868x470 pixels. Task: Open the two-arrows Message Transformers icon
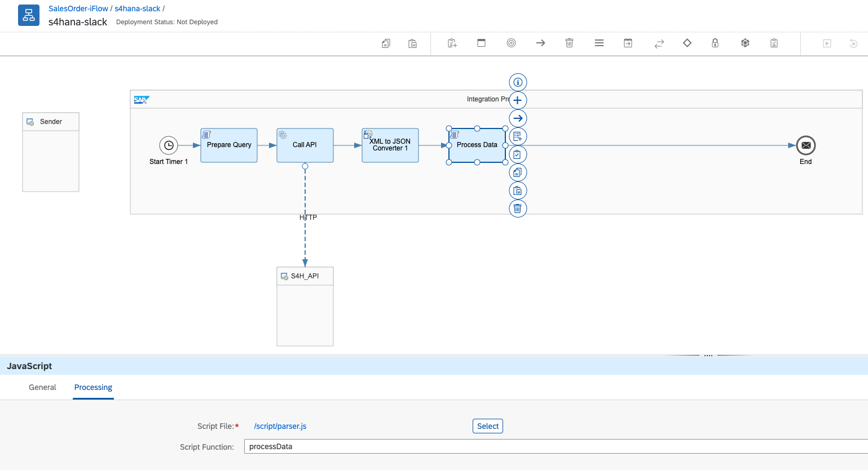[x=659, y=43]
